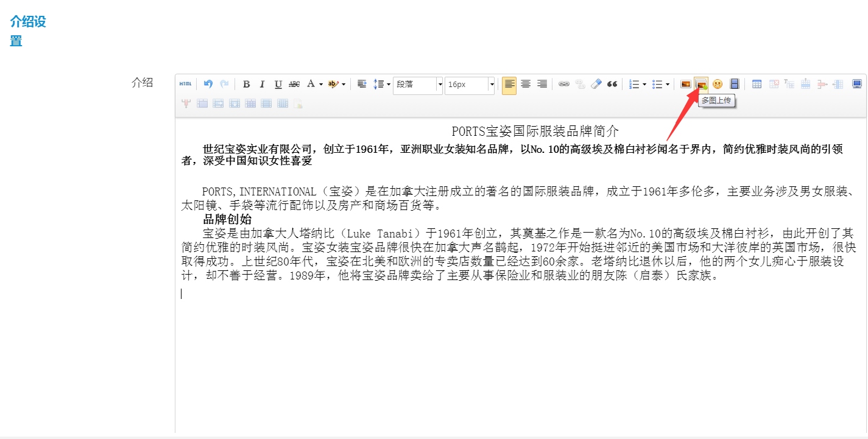This screenshot has width=868, height=439.
Task: Click the line spacing icon
Action: (x=378, y=84)
